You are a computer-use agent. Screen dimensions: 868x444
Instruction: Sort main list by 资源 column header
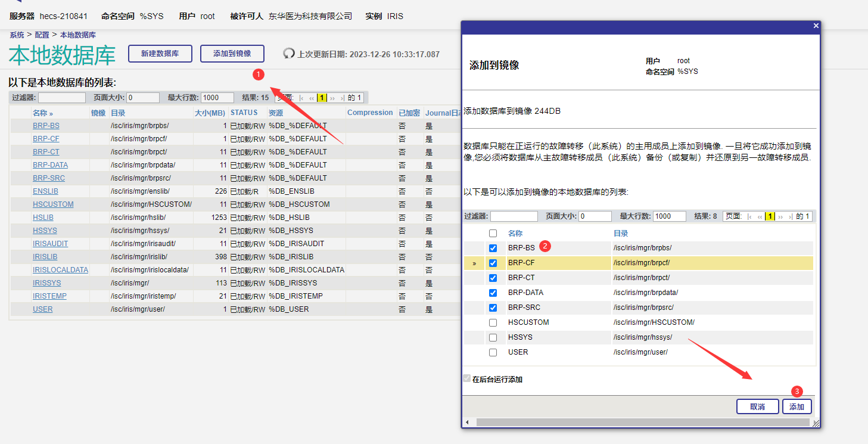pos(276,113)
